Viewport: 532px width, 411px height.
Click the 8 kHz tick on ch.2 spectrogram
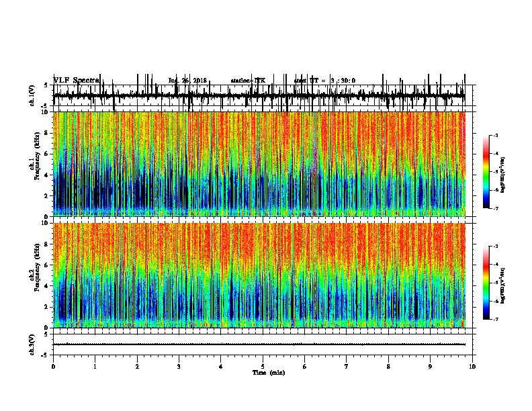coord(46,244)
